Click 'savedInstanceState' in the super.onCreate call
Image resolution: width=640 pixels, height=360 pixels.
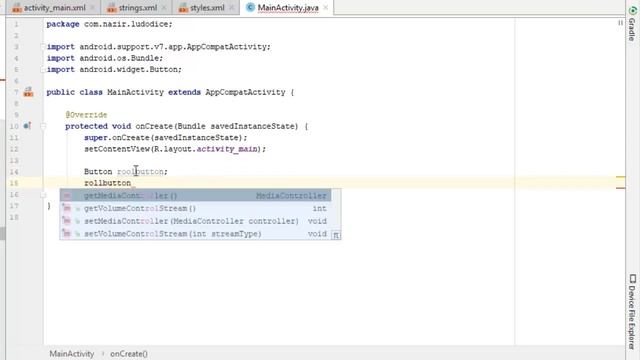tap(196, 138)
